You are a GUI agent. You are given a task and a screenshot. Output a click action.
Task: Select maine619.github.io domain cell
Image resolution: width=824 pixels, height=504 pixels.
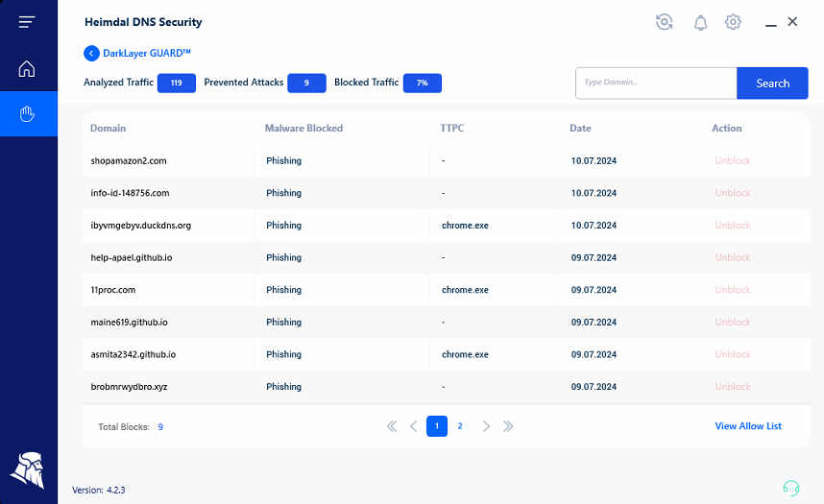[x=130, y=323]
